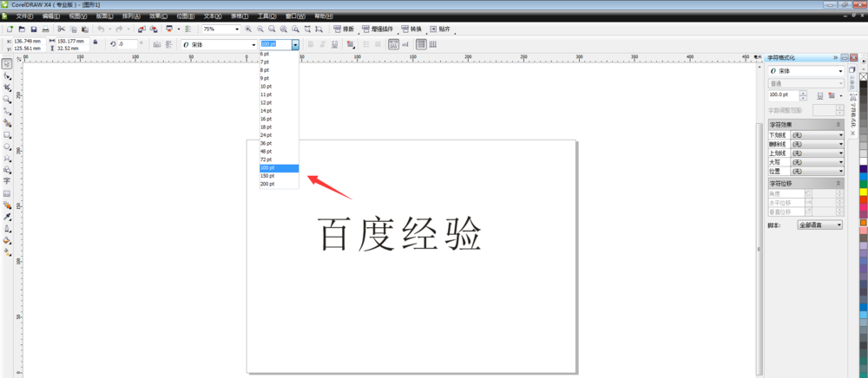
Task: Open the 排列 menu
Action: 132,16
